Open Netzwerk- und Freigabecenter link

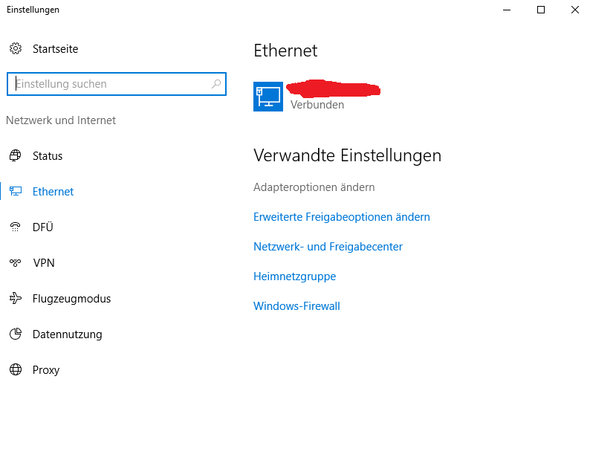[x=328, y=247]
